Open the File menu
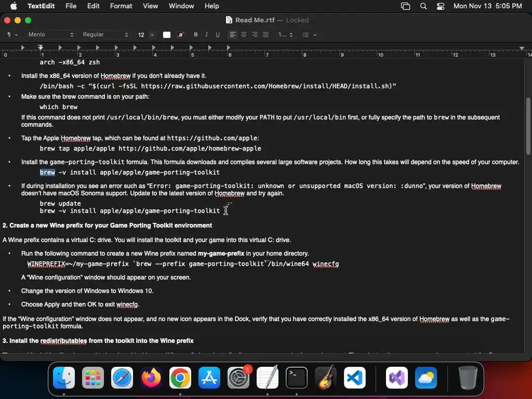532x399 pixels. point(71,6)
